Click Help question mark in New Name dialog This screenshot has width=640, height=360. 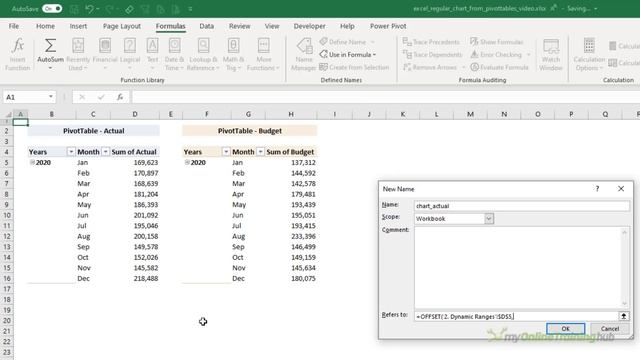click(x=597, y=189)
